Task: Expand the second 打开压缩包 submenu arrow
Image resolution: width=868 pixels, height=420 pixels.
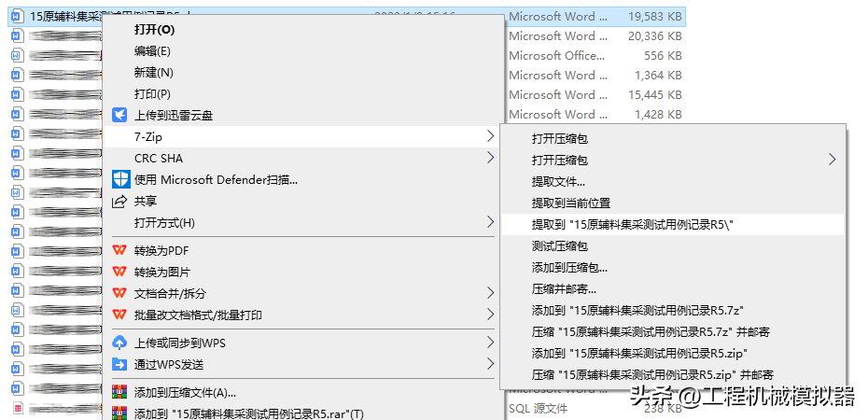Action: (x=832, y=160)
